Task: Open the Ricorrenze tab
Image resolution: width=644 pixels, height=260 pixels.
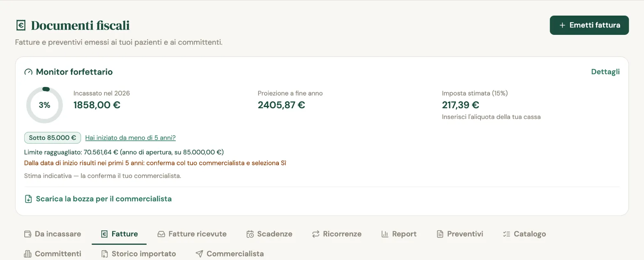Action: [x=337, y=234]
